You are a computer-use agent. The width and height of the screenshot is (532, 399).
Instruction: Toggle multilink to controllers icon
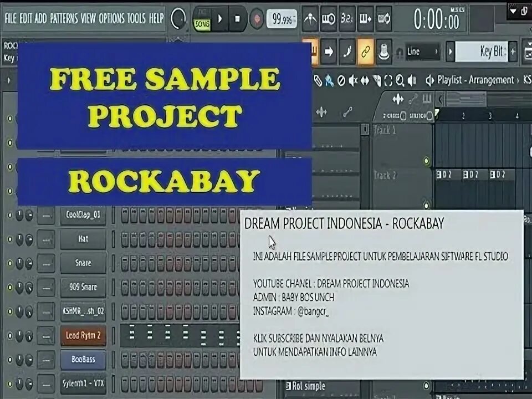tap(383, 52)
